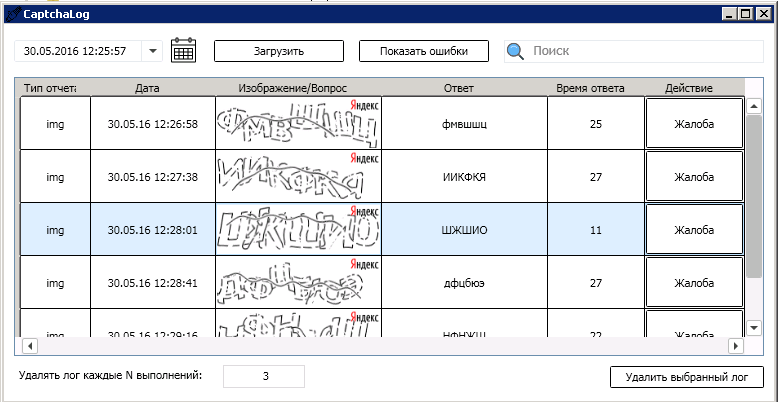Select answer cell дфцбюэ
The height and width of the screenshot is (402, 778).
click(x=464, y=283)
